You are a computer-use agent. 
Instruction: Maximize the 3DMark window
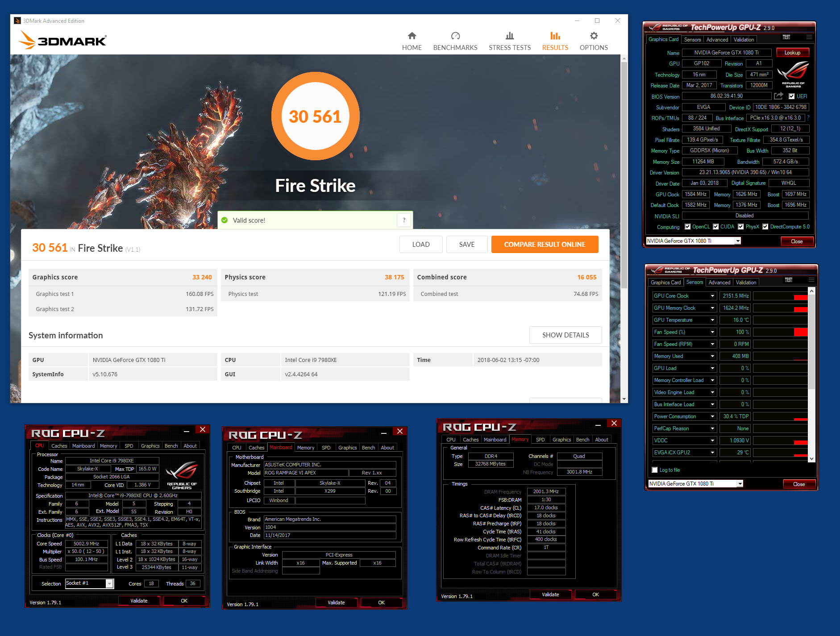click(597, 21)
